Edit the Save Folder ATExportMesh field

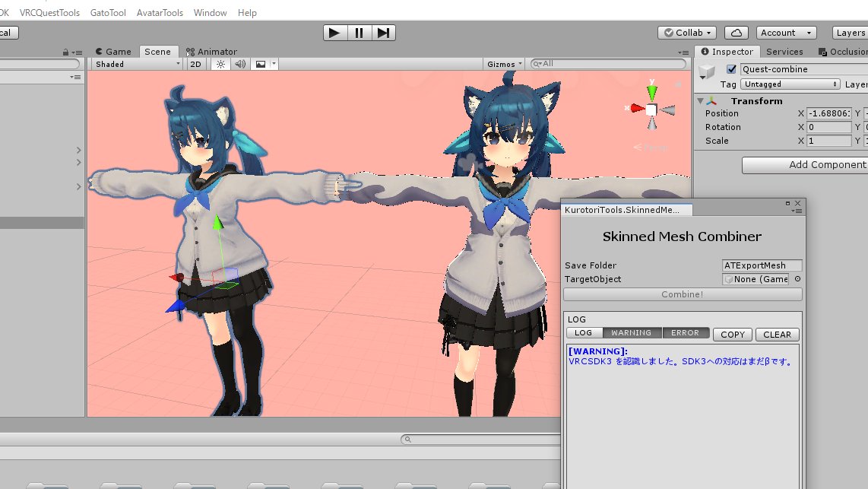pos(762,266)
